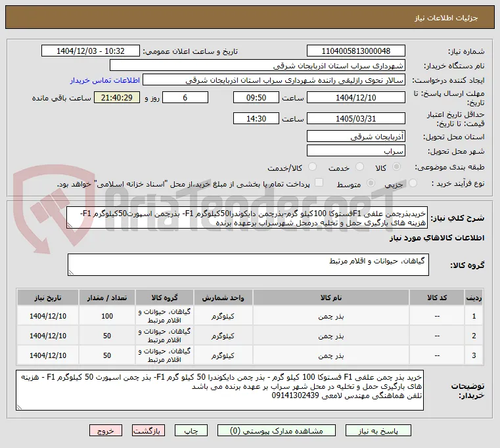Click the ردیف column header

(x=474, y=298)
